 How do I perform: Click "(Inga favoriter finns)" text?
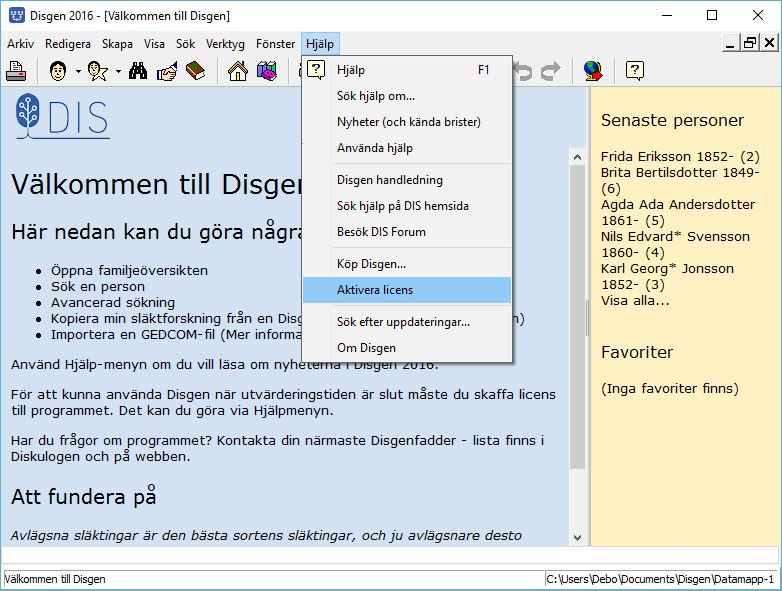click(670, 389)
